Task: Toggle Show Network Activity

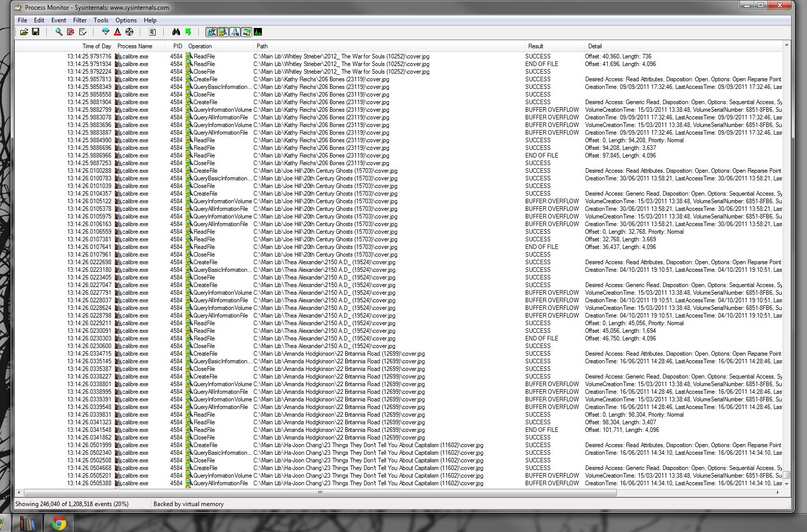Action: (x=234, y=32)
